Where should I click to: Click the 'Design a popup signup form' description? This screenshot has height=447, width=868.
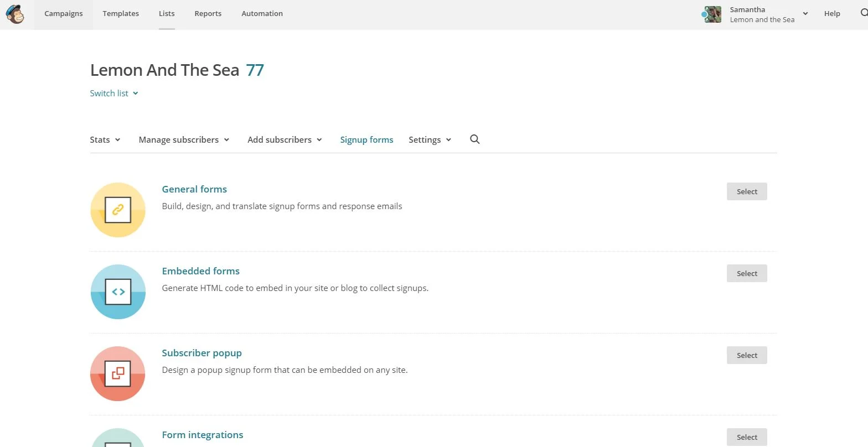click(285, 370)
